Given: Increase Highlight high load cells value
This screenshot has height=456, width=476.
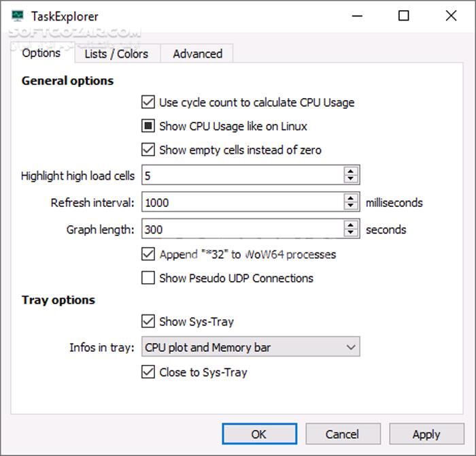Looking at the screenshot, I should click(351, 172).
